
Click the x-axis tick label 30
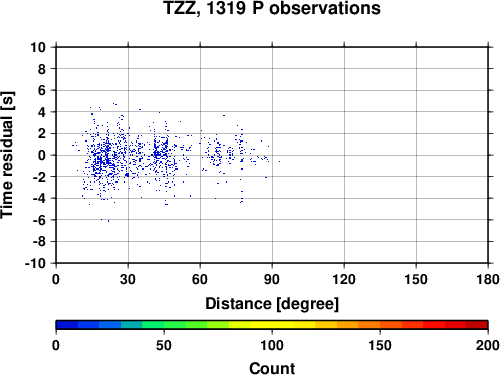coord(128,279)
